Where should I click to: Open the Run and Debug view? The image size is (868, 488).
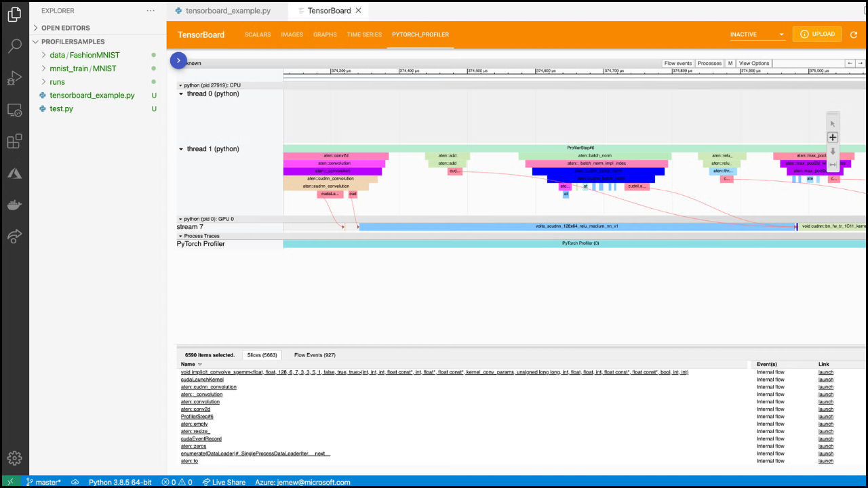(14, 78)
